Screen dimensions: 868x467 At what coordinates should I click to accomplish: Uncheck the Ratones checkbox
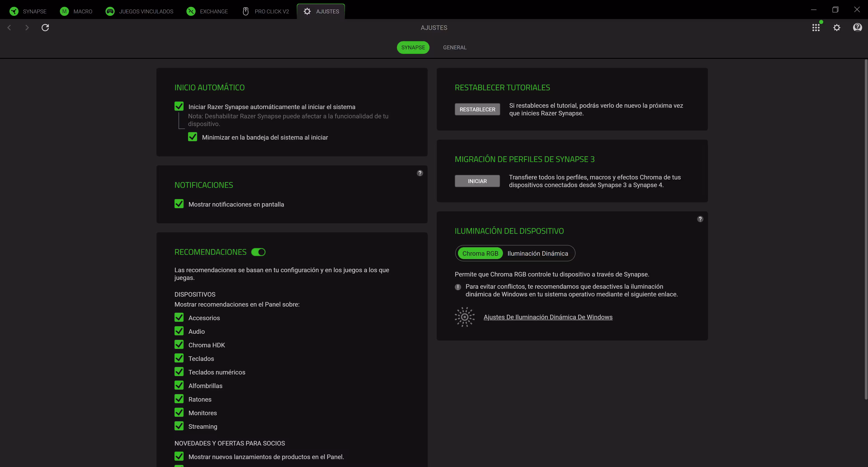pyautogui.click(x=179, y=399)
